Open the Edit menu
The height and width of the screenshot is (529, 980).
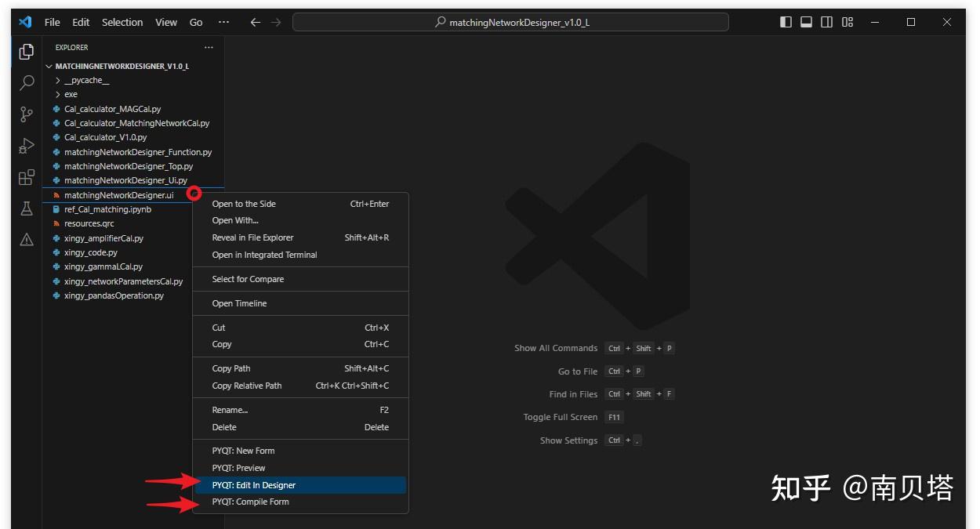click(81, 22)
